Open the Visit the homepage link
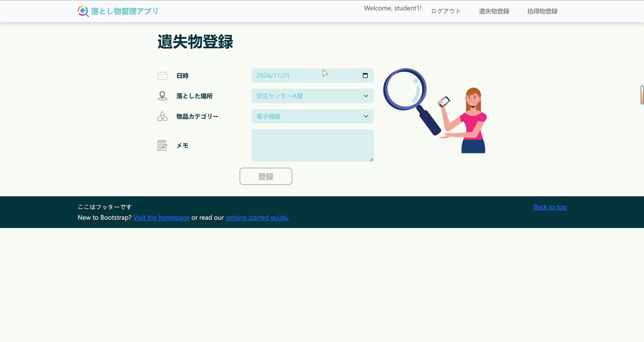The width and height of the screenshot is (644, 342). 161,217
